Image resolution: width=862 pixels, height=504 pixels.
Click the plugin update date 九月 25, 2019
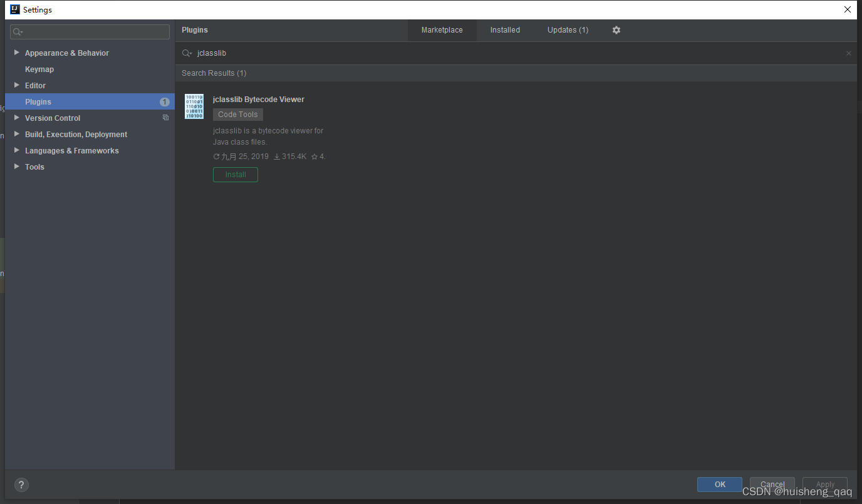(241, 157)
